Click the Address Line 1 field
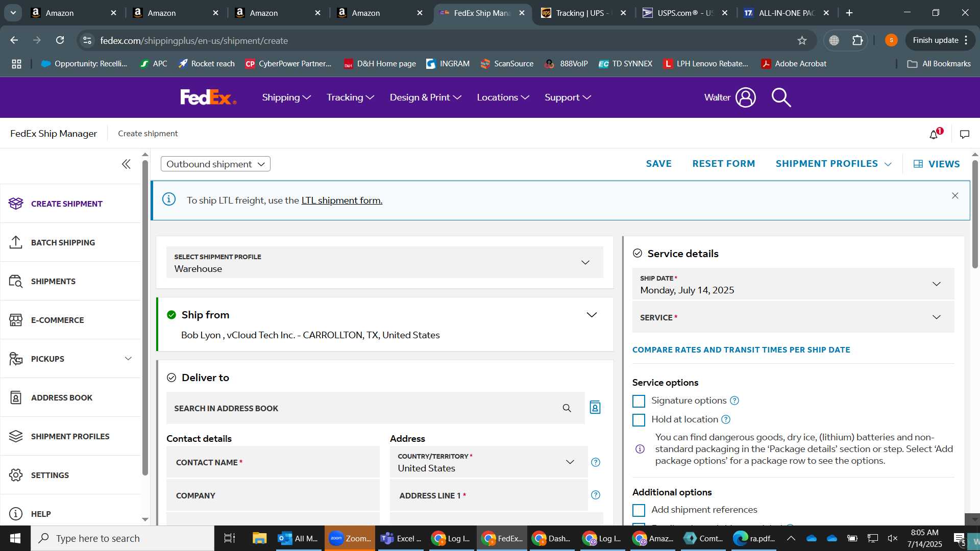Viewport: 980px width, 551px height. tap(489, 495)
